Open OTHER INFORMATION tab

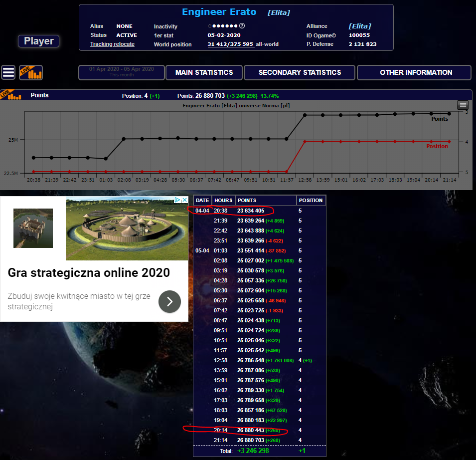click(414, 72)
